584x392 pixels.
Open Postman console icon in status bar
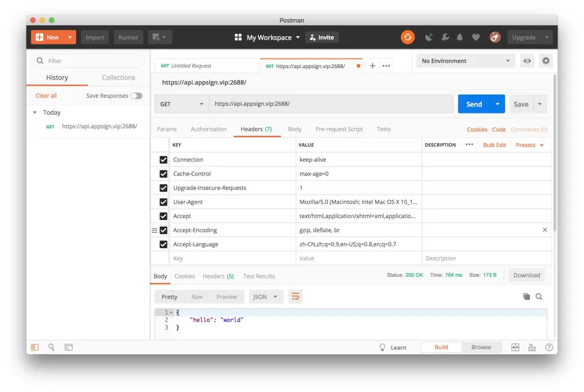tap(69, 347)
